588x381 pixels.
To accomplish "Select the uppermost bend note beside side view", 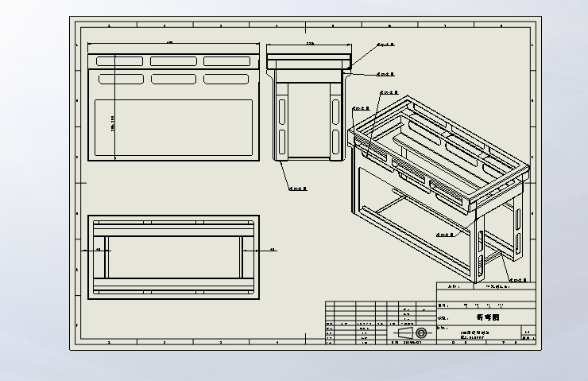I will point(385,45).
